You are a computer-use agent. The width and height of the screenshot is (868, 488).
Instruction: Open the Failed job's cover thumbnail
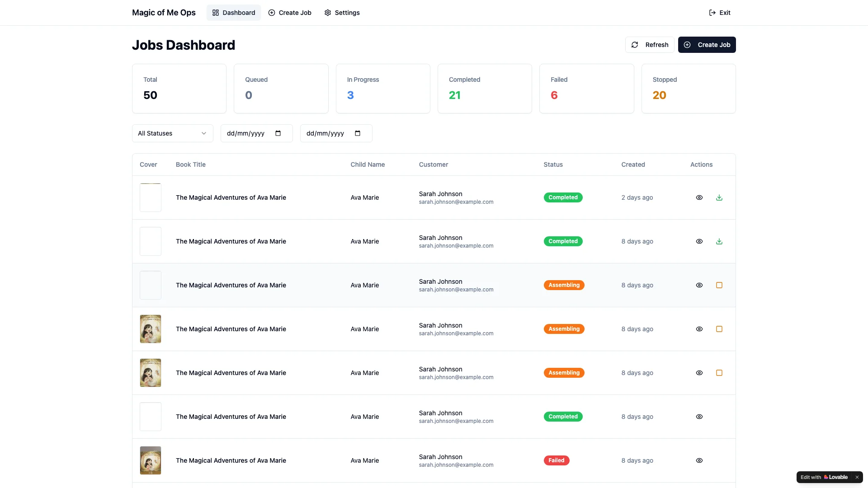tap(151, 460)
